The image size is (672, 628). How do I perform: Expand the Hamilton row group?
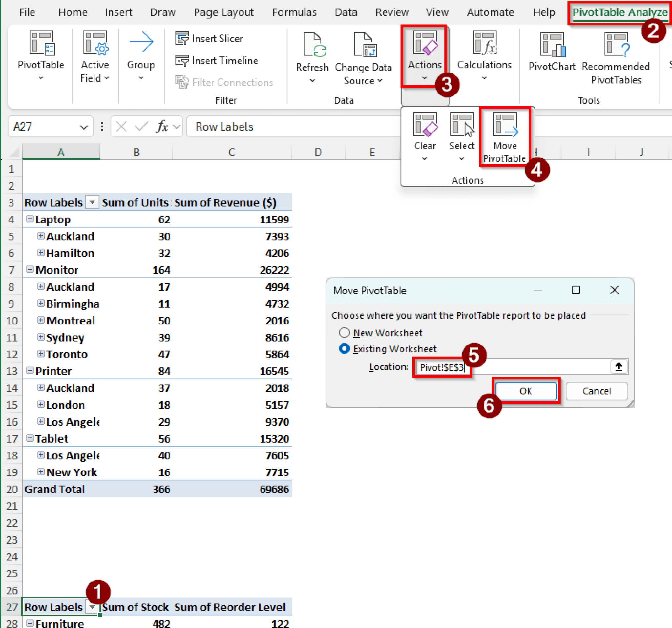[x=41, y=253]
